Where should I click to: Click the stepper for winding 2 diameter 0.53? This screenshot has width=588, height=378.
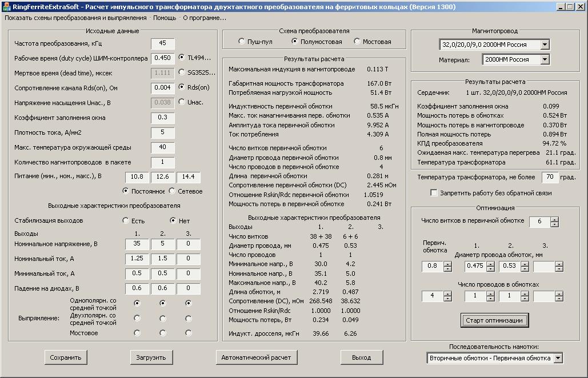(525, 266)
